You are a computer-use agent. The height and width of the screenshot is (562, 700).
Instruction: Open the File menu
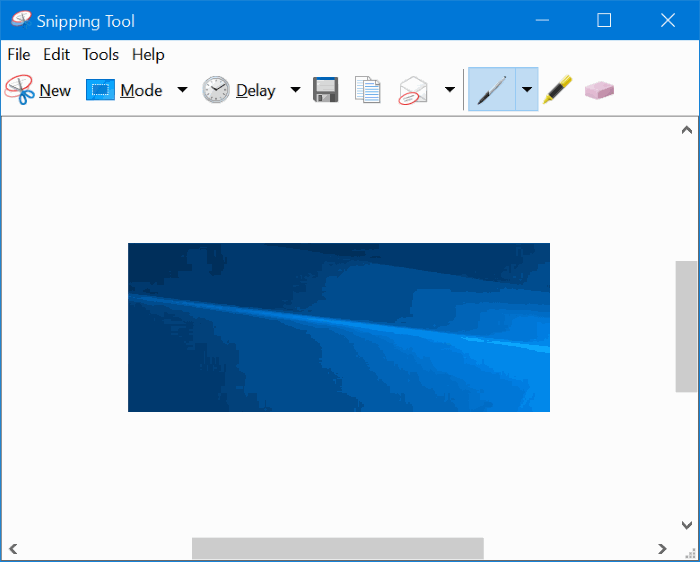click(19, 54)
